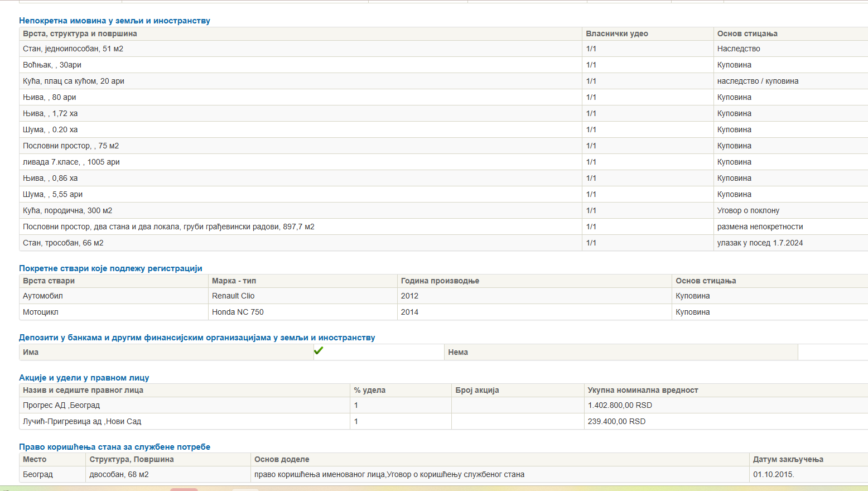Click the 'Уговор о поклону' acquisition cell
The width and height of the screenshot is (868, 491).
click(x=748, y=210)
